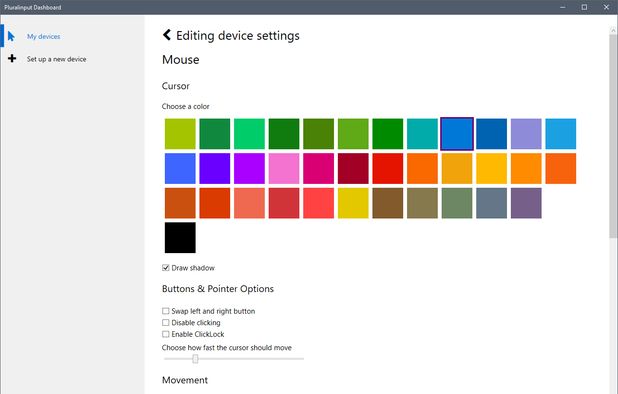Image resolution: width=618 pixels, height=394 pixels.
Task: Pick the lime yellow-green color swatch
Action: [180, 134]
